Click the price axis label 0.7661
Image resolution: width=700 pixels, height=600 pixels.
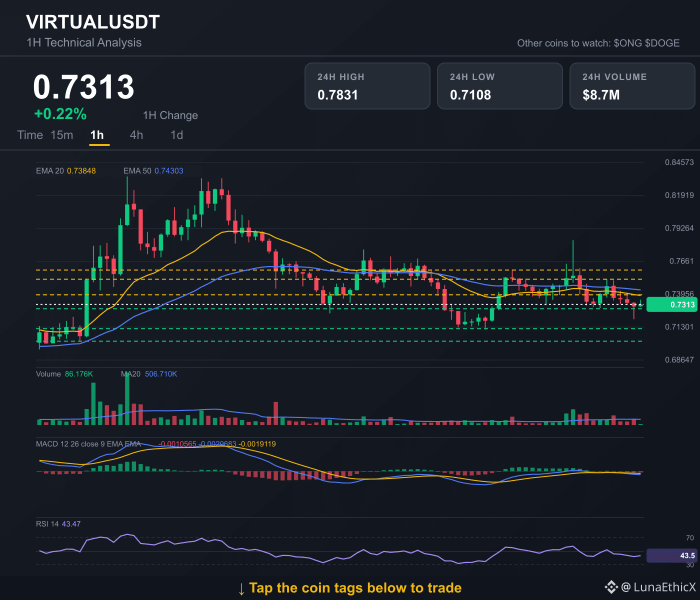tap(681, 261)
